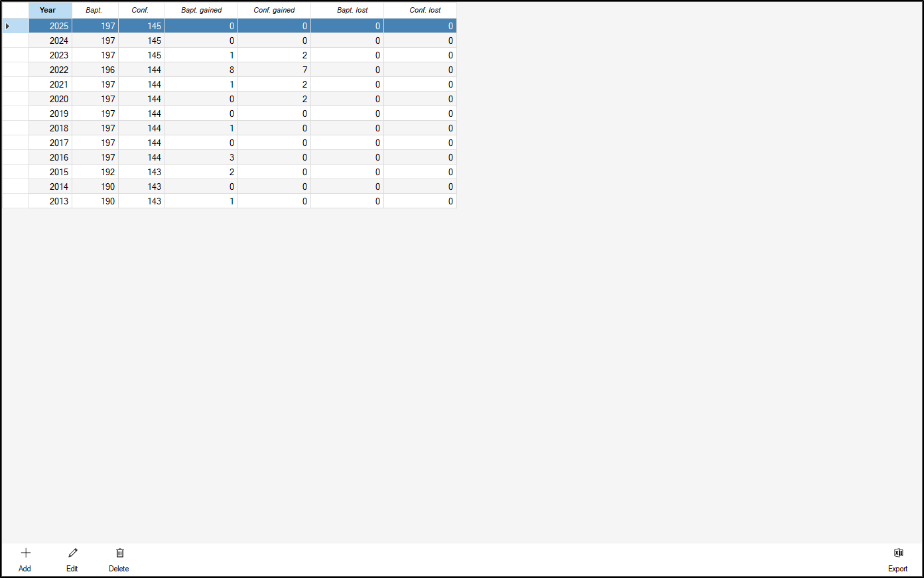
Task: Click the Export button label
Action: click(x=897, y=569)
